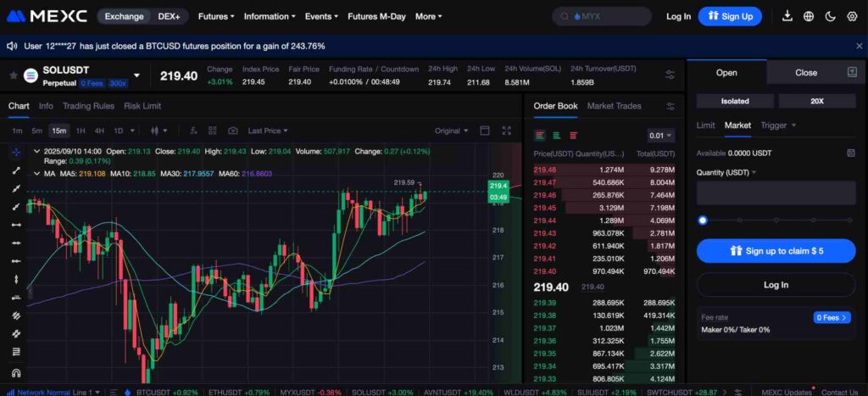This screenshot has width=868, height=396.
Task: Open the Events dropdown menu
Action: point(321,16)
